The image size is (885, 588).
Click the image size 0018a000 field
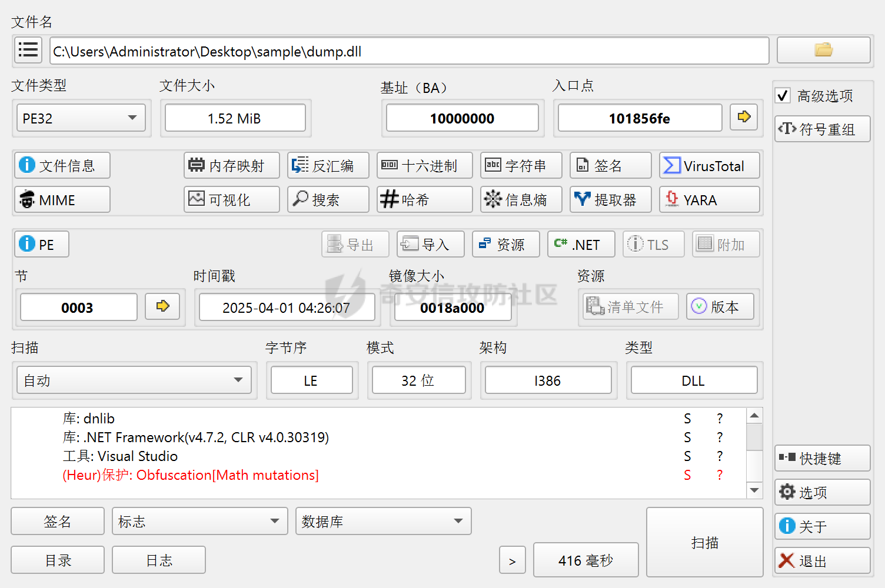pos(453,307)
